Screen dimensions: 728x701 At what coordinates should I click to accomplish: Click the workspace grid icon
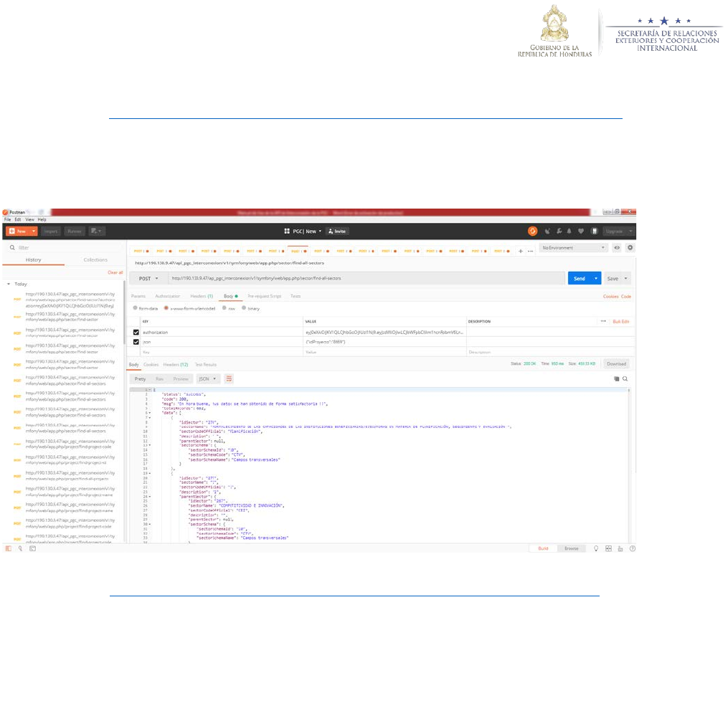287,231
